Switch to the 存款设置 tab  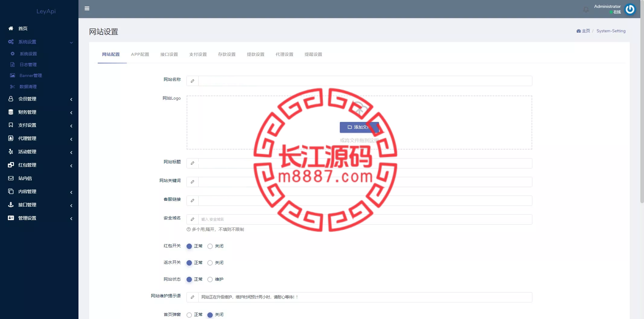point(227,54)
